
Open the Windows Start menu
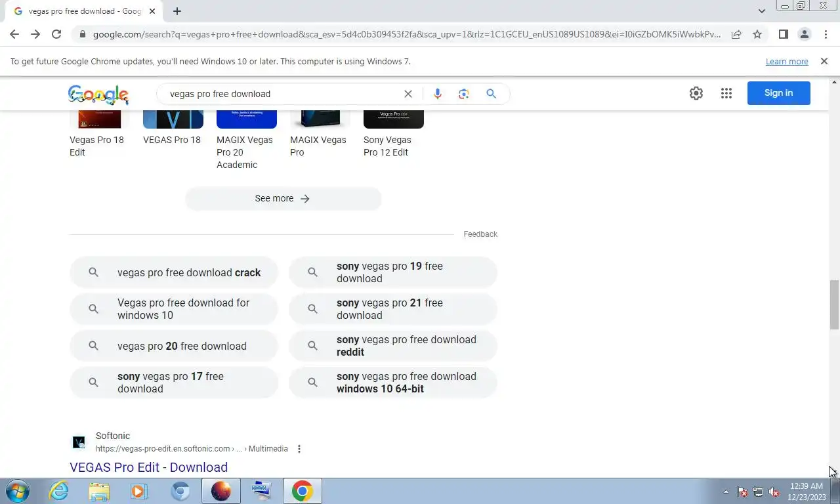[x=17, y=491]
